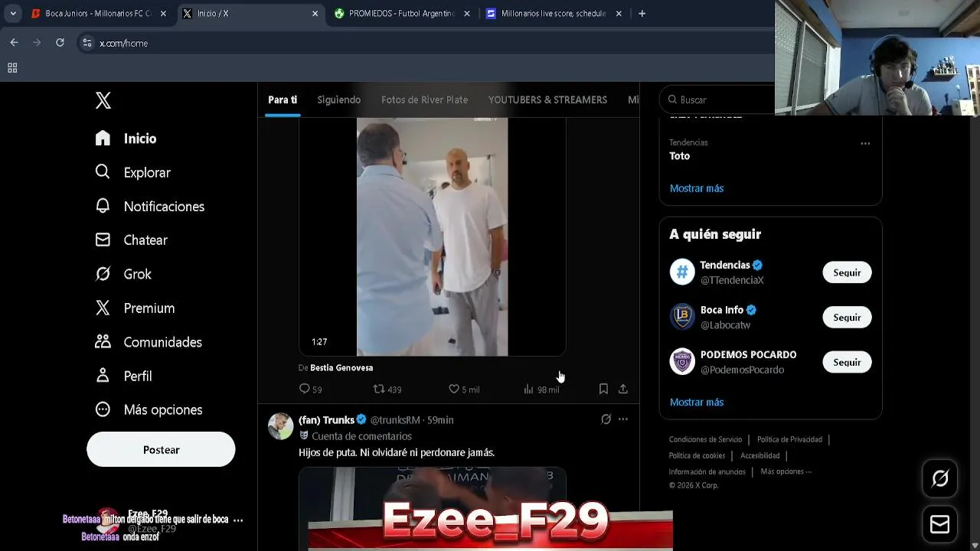Open the apps grid in bookmarks bar
This screenshot has width=980, height=551.
point(12,68)
